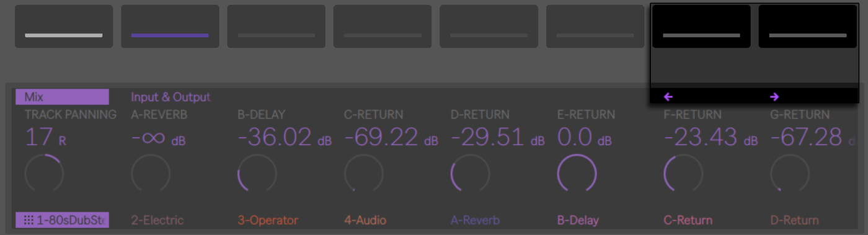Select the 3-Operator track
The image size is (868, 235).
point(268,220)
